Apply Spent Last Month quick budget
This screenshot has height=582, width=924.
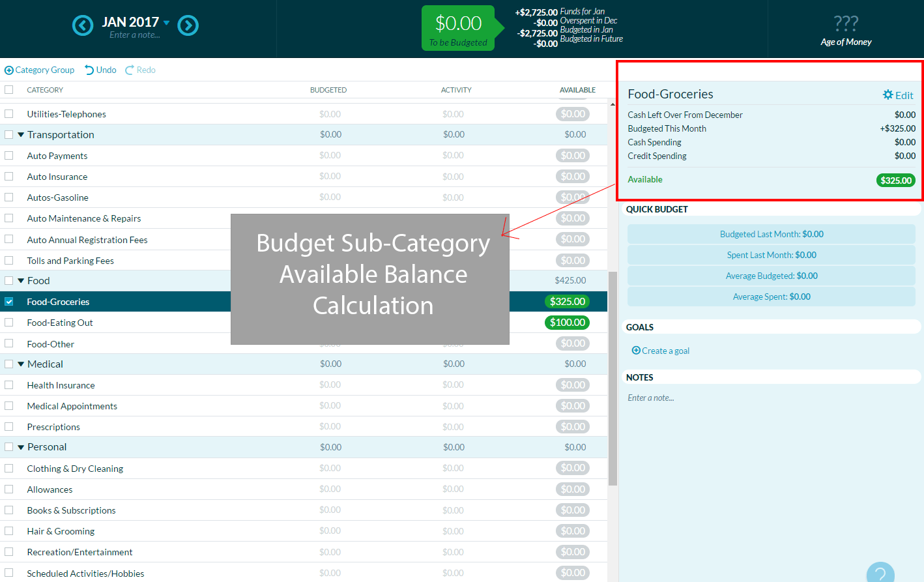(771, 254)
